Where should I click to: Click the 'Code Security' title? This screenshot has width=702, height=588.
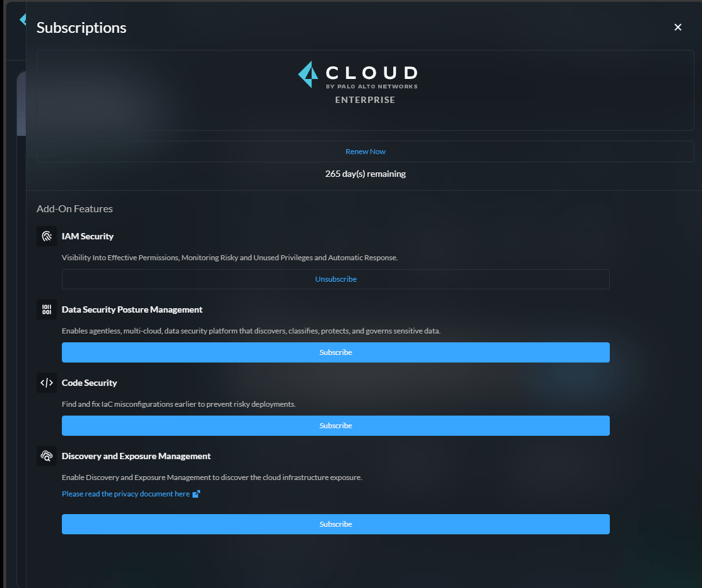(89, 383)
